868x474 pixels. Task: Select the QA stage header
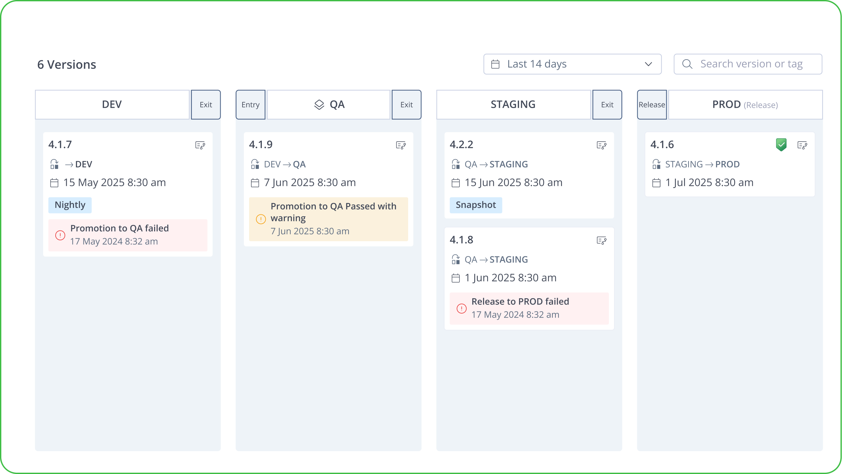[x=329, y=105]
